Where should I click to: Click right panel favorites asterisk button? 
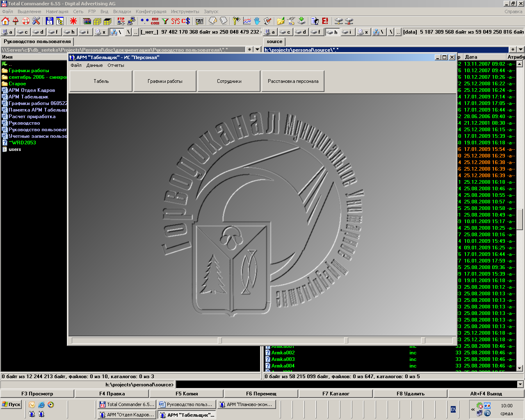point(513,50)
